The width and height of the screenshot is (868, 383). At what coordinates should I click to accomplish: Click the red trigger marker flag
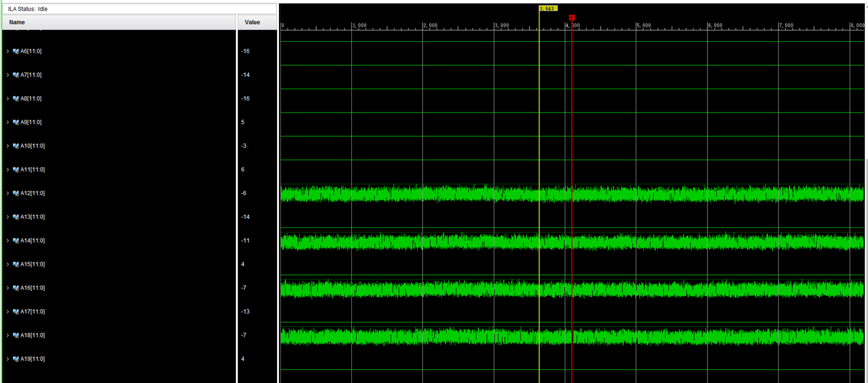tap(571, 18)
